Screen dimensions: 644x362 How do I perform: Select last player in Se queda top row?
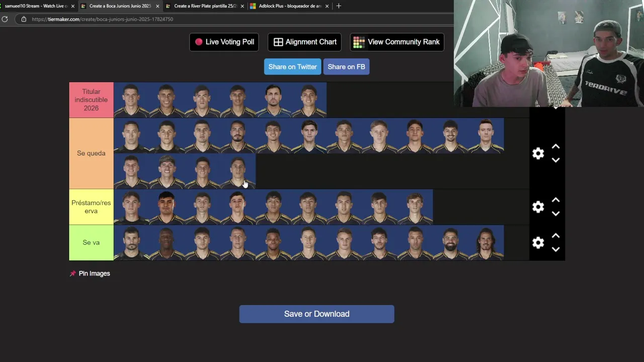(x=486, y=136)
